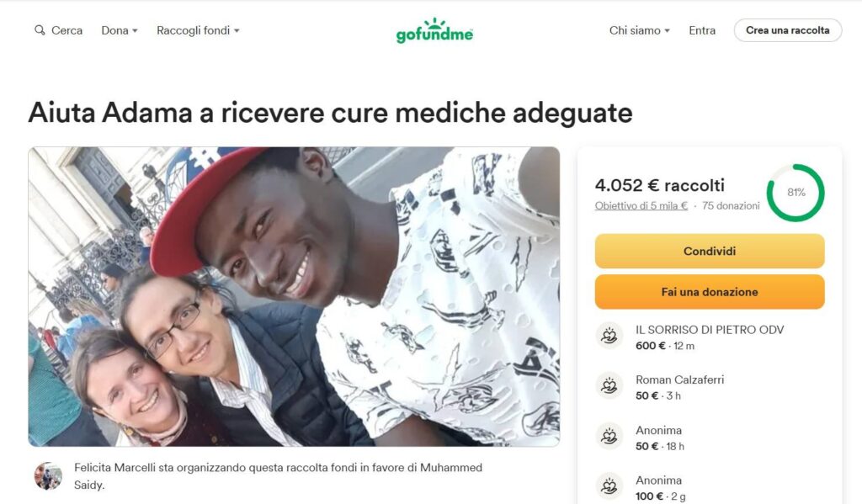Click donation icon beside Roman Calzaferri
This screenshot has height=504, width=862.
pos(609,386)
